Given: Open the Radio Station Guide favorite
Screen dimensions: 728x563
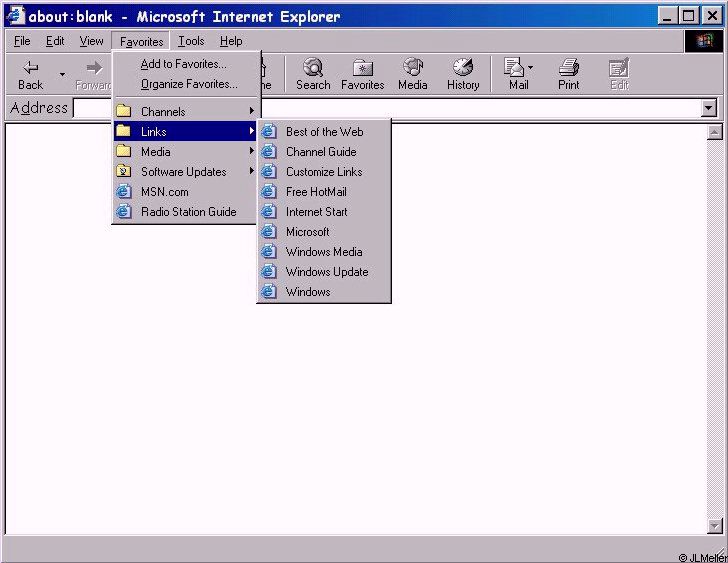Looking at the screenshot, I should 186,211.
